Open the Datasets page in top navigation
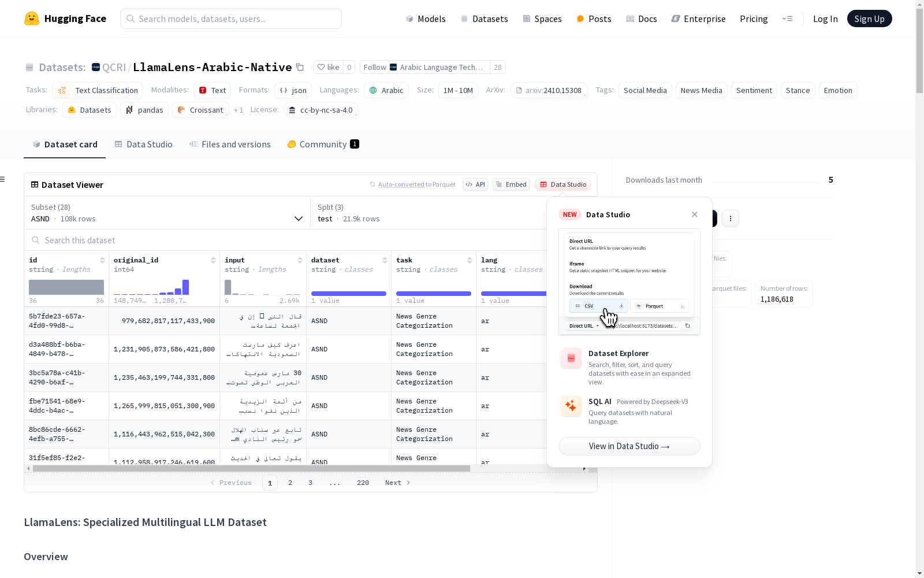Screen dimensions: 924x578 coord(484,18)
